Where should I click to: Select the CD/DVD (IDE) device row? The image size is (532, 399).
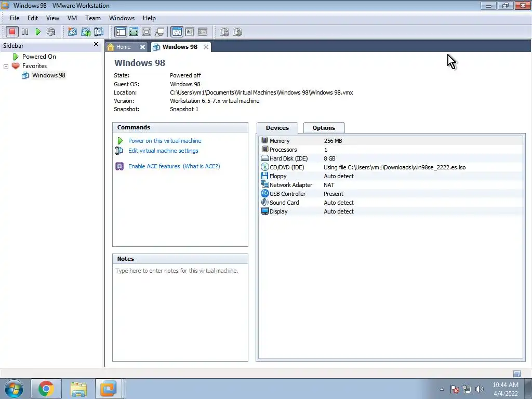click(391, 167)
